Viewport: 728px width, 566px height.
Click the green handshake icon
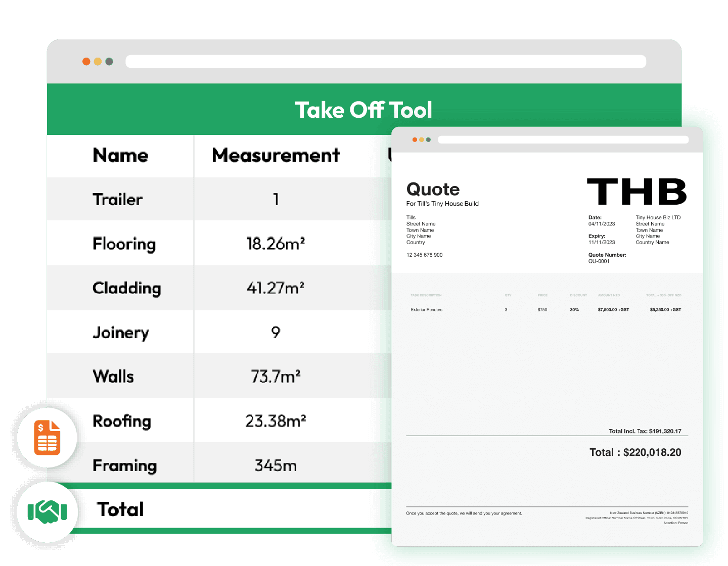click(x=47, y=512)
